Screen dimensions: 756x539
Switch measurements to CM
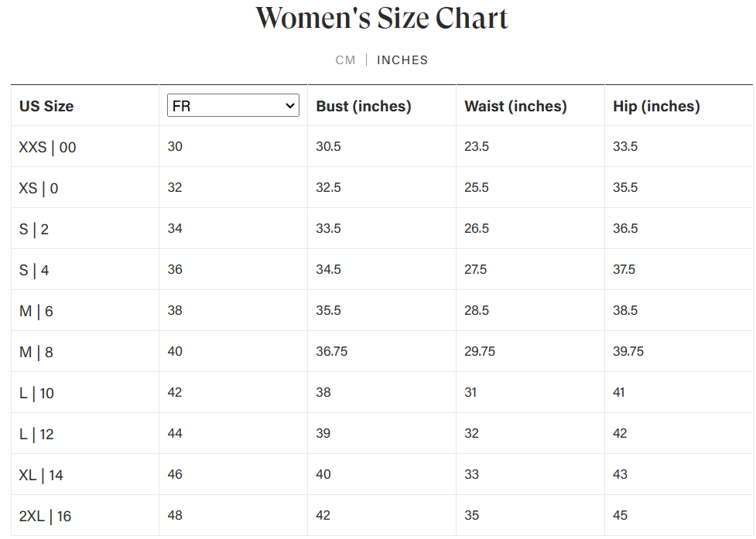(345, 60)
